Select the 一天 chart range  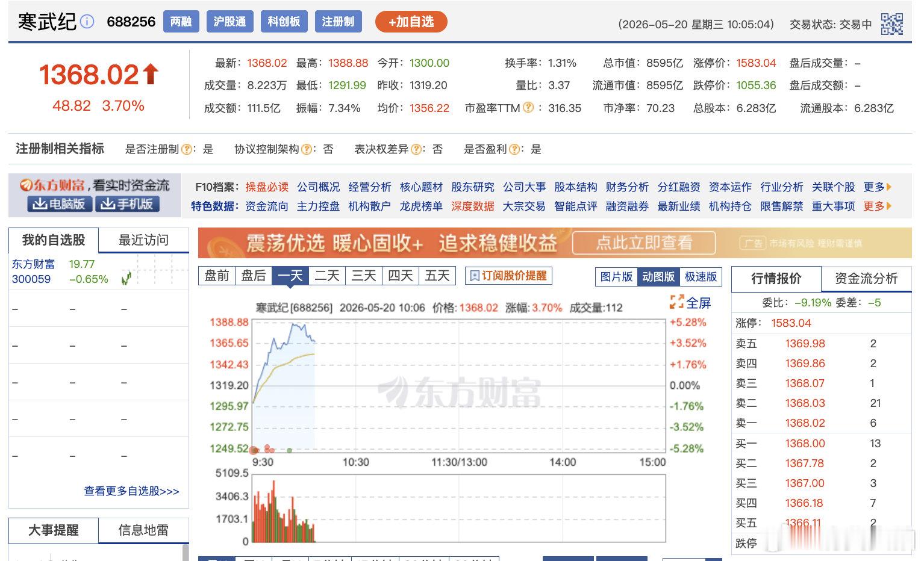tap(290, 276)
